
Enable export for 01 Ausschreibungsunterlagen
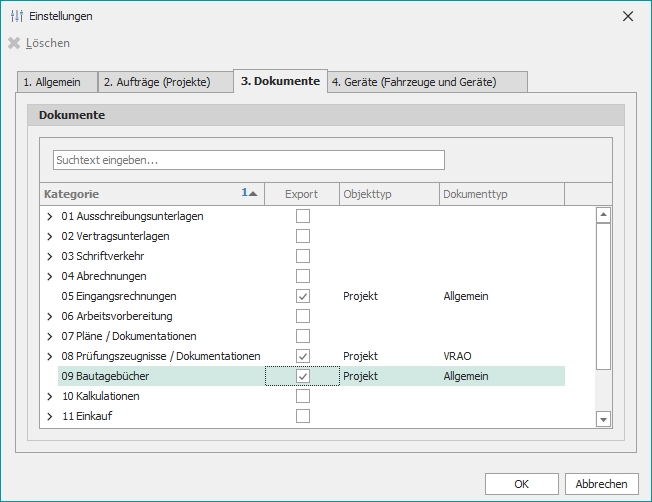(x=303, y=216)
